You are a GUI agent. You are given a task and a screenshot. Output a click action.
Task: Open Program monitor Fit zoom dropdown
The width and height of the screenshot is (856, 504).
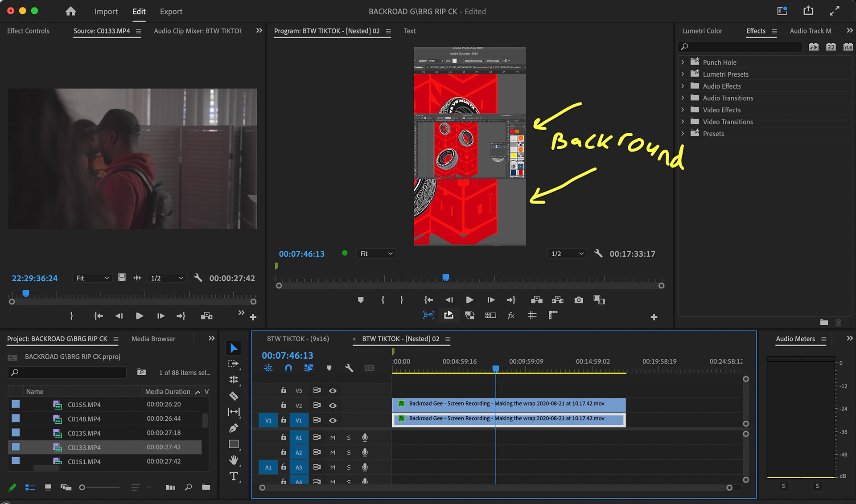pos(376,254)
